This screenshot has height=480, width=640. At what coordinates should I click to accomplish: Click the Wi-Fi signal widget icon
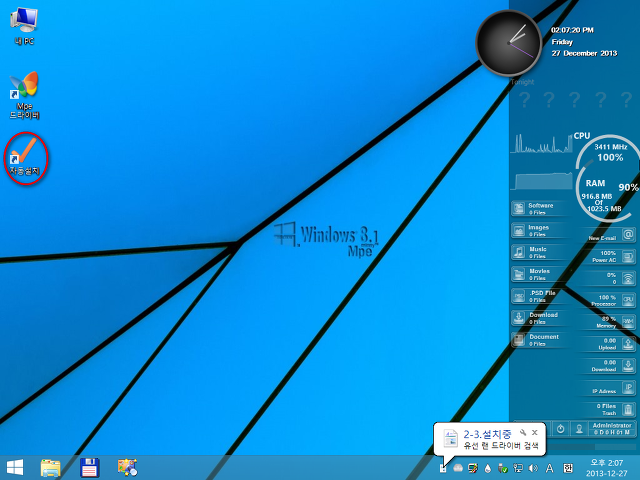[x=629, y=278]
